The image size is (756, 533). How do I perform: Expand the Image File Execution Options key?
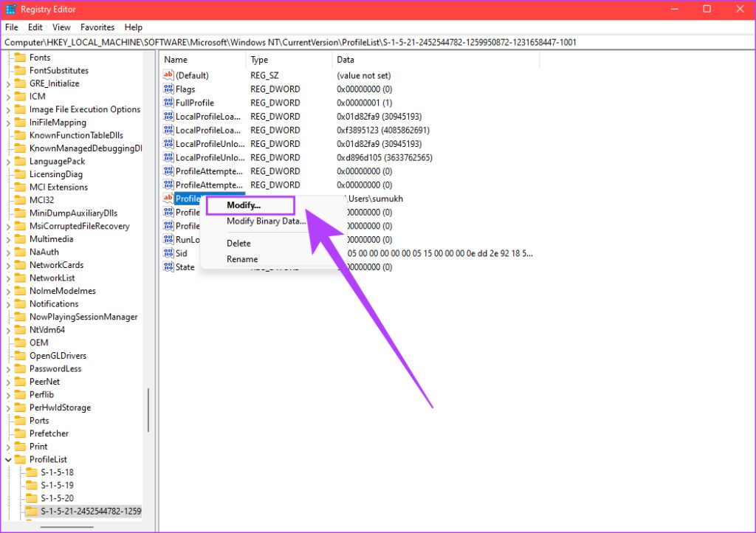(8, 110)
